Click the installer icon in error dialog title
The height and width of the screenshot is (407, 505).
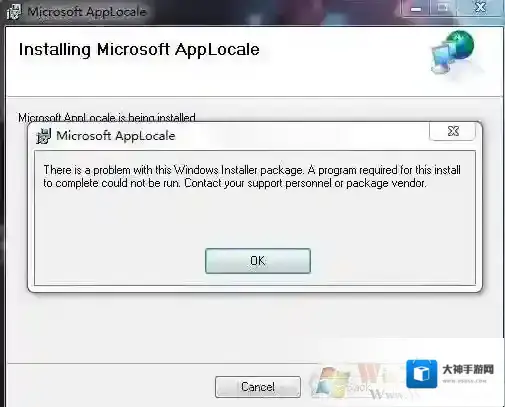pos(43,136)
